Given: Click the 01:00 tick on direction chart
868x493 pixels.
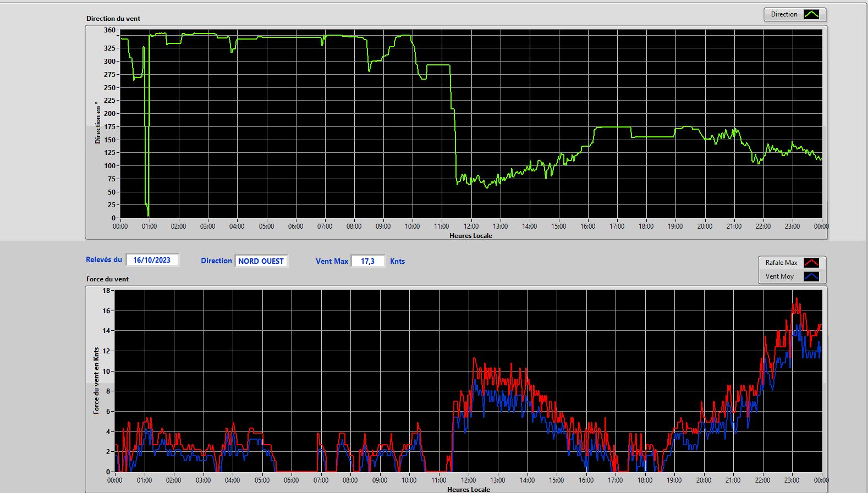Looking at the screenshot, I should pos(149,226).
